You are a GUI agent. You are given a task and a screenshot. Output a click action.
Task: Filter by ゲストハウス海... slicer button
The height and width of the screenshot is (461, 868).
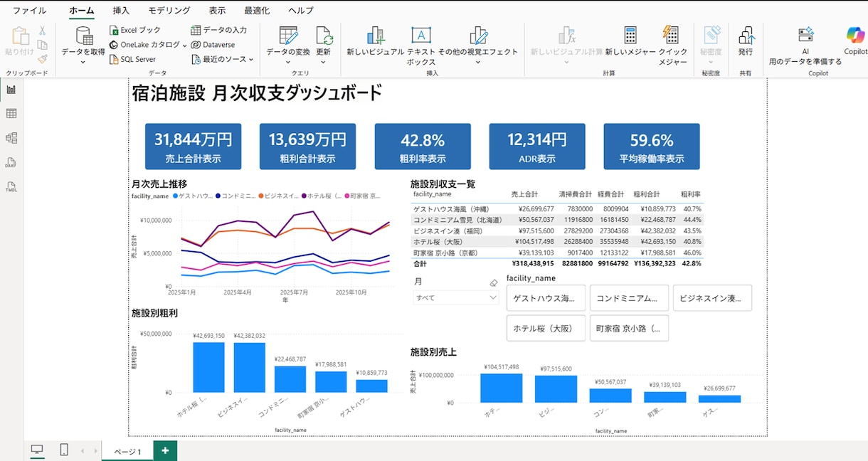click(546, 298)
